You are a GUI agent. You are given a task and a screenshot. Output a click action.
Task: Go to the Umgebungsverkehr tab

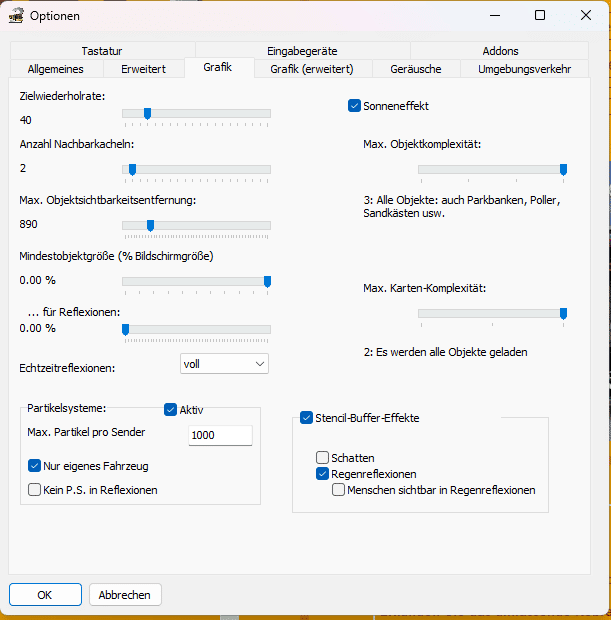524,69
